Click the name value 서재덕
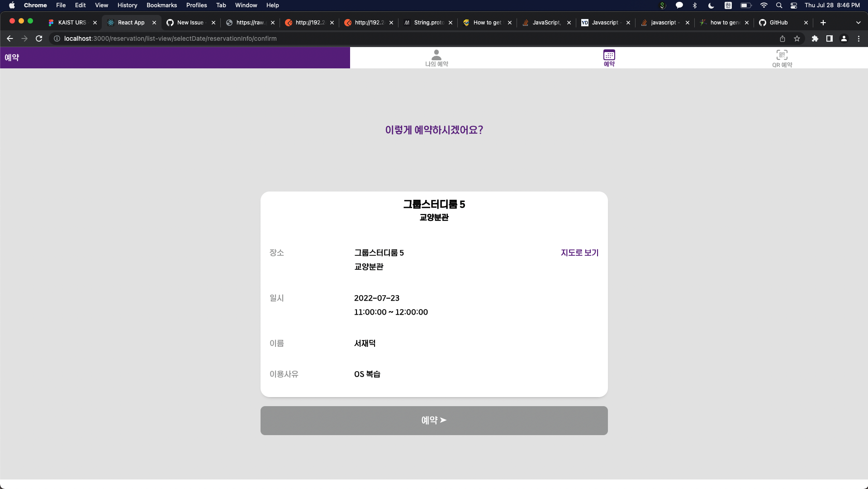This screenshot has height=489, width=868. (x=365, y=343)
